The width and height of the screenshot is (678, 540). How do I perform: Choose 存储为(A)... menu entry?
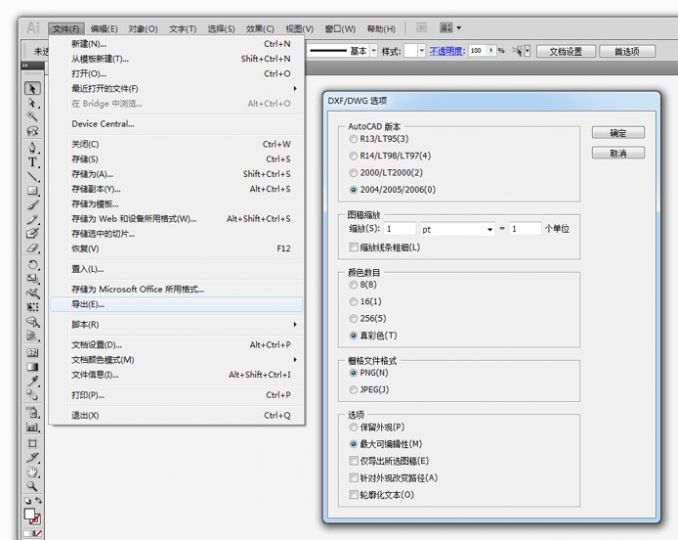[x=177, y=174]
